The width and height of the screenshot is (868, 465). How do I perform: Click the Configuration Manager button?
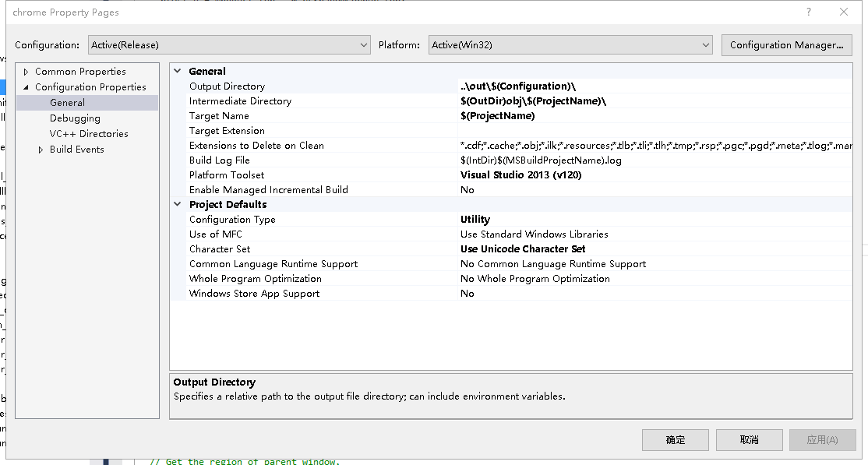[x=787, y=45]
